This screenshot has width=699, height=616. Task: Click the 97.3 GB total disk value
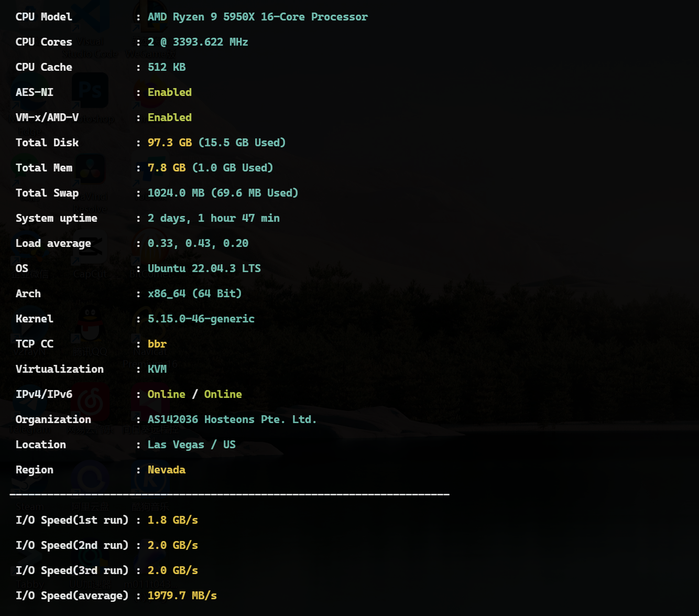[169, 143]
